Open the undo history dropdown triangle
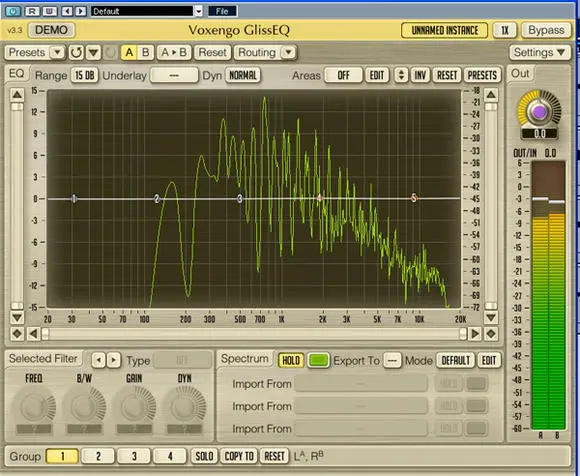 [94, 53]
